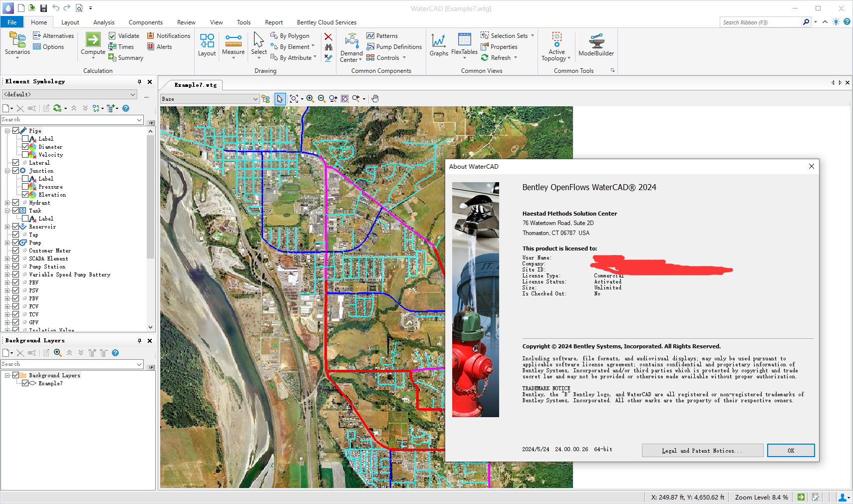
Task: Activate the Select arrow in drawing toolbar
Action: (280, 99)
